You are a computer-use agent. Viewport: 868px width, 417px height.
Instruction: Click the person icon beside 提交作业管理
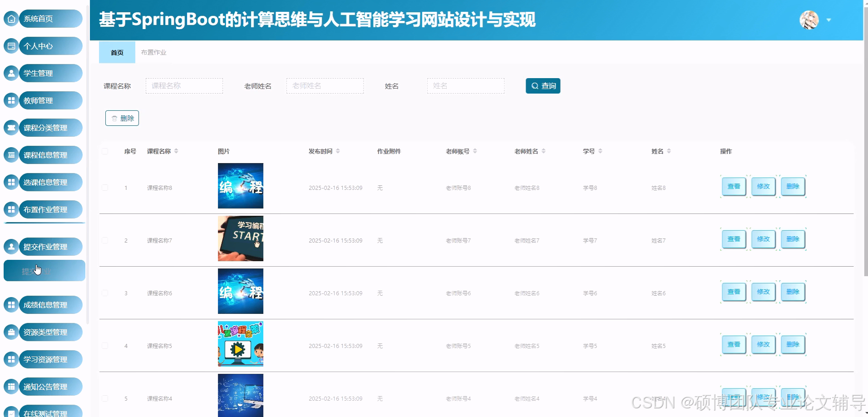point(11,247)
